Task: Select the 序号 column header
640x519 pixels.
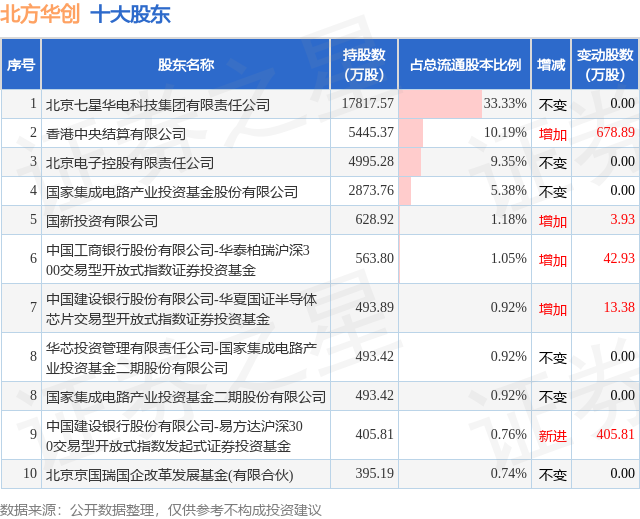Action: [21, 64]
